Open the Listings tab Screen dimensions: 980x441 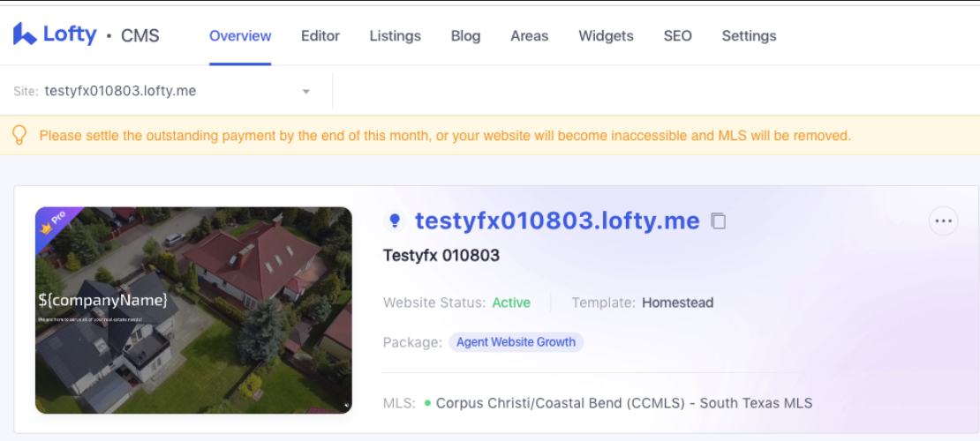tap(395, 36)
